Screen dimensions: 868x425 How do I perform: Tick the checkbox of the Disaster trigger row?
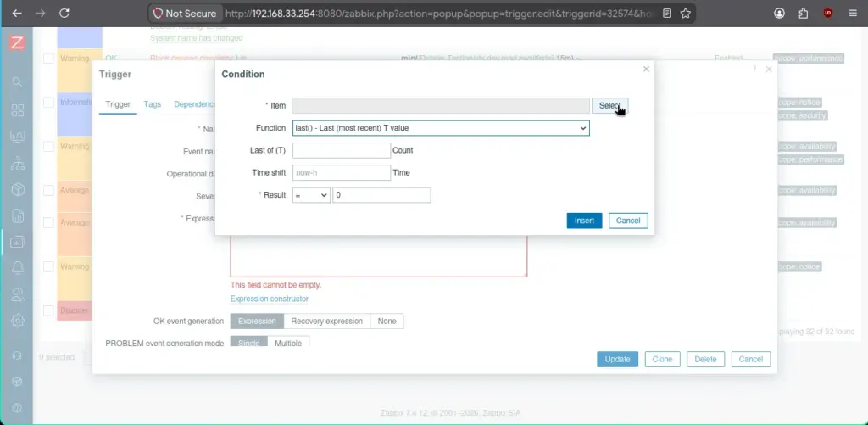(x=48, y=310)
